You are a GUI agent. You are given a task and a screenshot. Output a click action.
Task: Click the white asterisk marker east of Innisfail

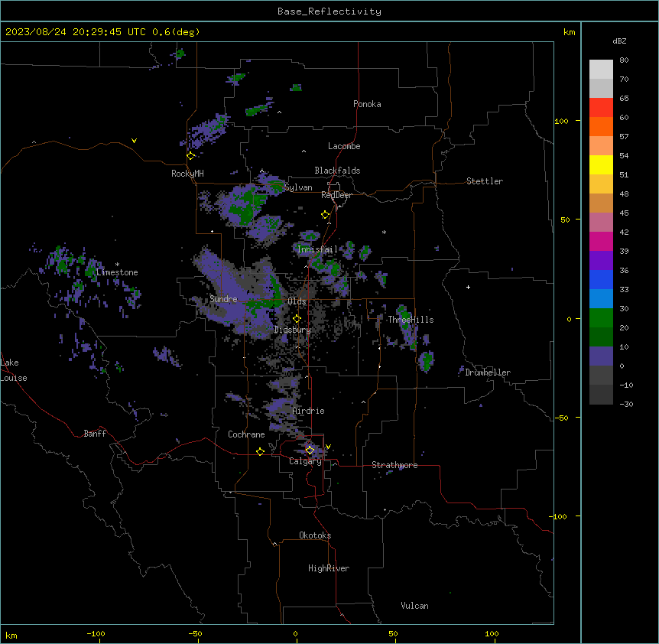pyautogui.click(x=384, y=232)
